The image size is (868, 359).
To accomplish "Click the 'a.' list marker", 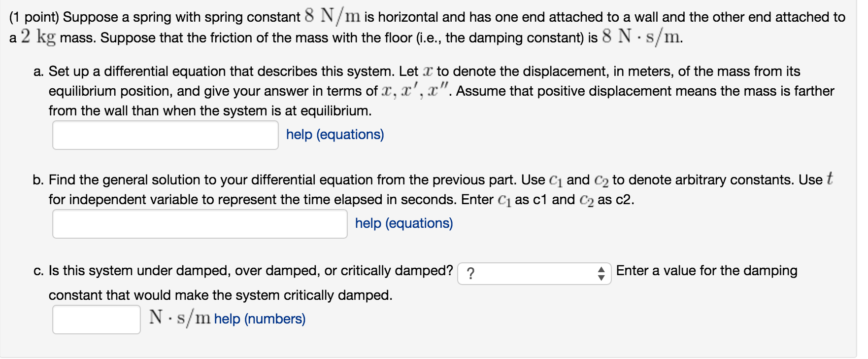I will [x=38, y=72].
